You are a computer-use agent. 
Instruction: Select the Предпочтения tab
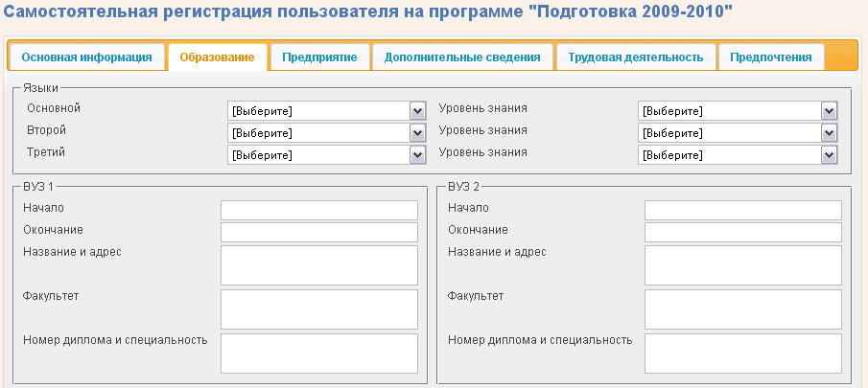(x=770, y=57)
